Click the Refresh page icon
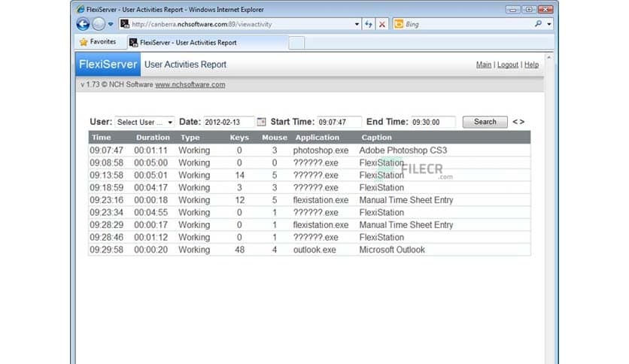This screenshot has width=629, height=364. click(369, 24)
